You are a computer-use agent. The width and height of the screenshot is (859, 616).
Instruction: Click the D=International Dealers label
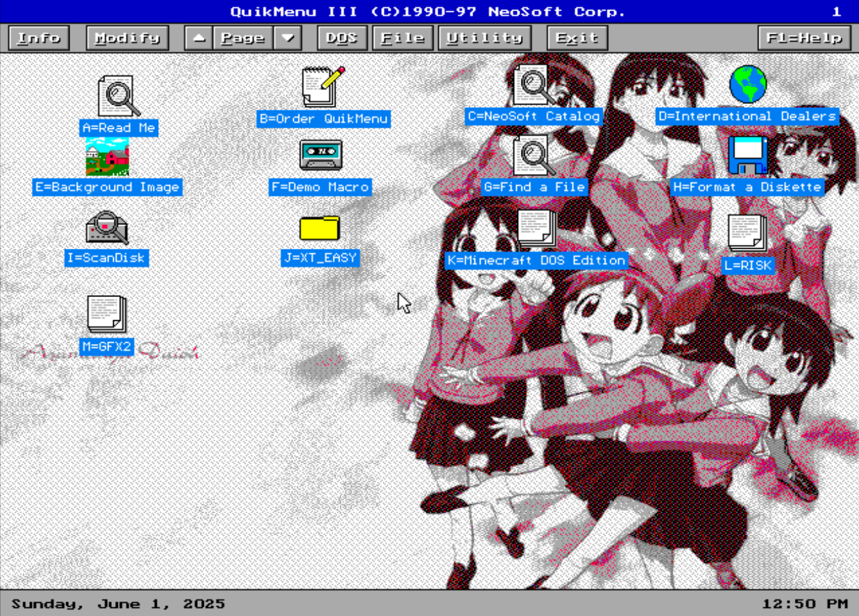[748, 116]
